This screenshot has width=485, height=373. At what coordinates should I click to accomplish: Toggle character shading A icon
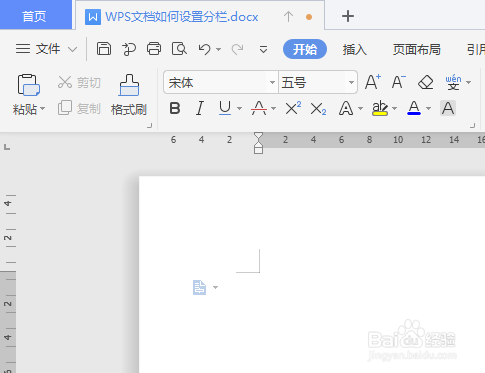click(x=448, y=108)
